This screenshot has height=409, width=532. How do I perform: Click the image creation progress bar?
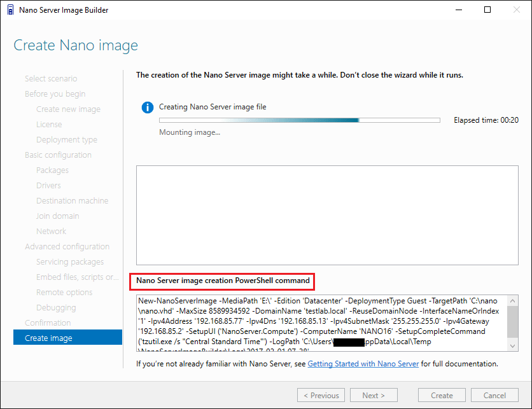300,120
